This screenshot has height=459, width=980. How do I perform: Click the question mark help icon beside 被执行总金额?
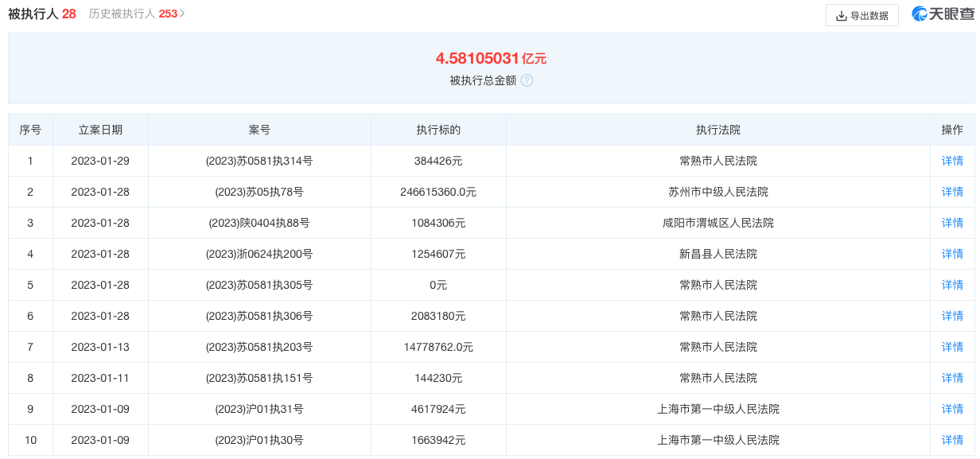click(527, 80)
